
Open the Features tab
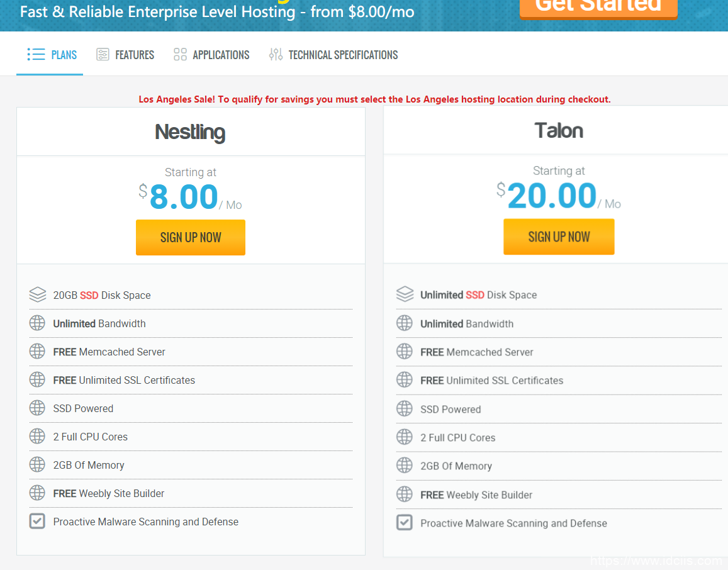click(134, 55)
